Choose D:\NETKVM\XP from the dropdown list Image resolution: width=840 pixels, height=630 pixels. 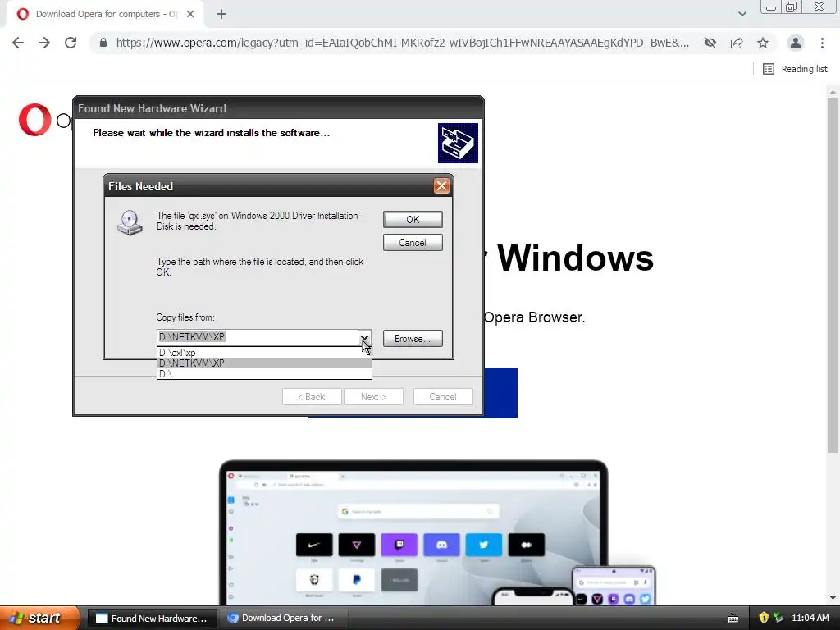(x=264, y=363)
